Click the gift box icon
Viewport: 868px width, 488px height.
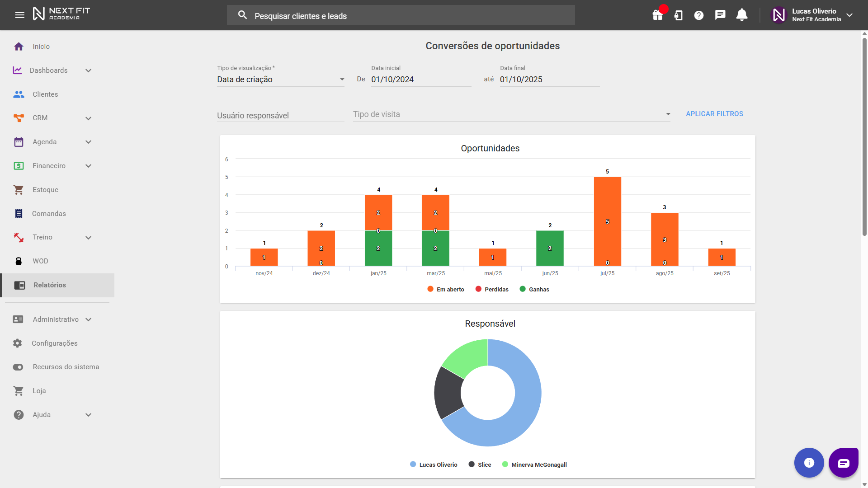(x=657, y=15)
